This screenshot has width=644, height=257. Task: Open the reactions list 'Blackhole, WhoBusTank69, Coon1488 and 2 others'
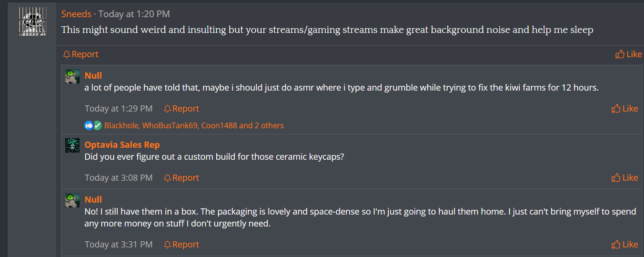pyautogui.click(x=194, y=125)
